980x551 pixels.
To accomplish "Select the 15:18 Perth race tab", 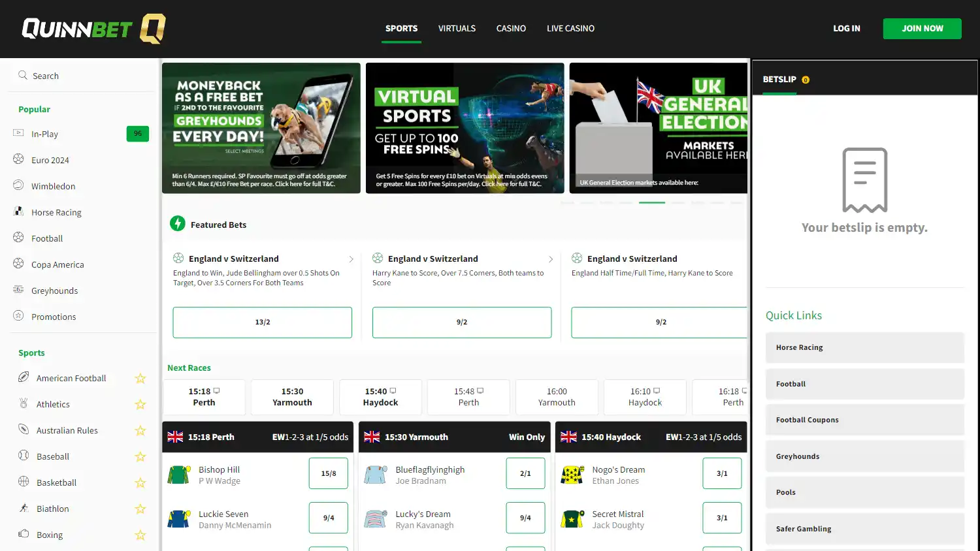I will (204, 397).
